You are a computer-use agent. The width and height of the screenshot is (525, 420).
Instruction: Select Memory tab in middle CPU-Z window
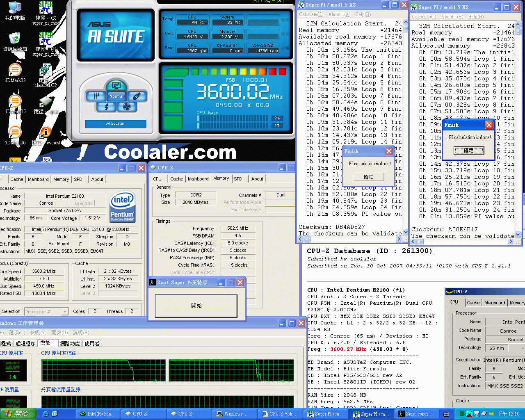click(x=221, y=178)
